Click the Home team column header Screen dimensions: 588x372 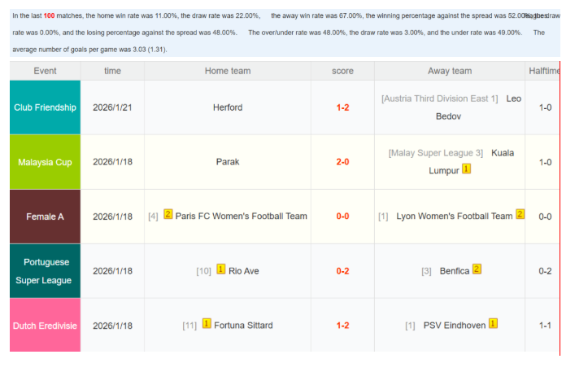[228, 71]
